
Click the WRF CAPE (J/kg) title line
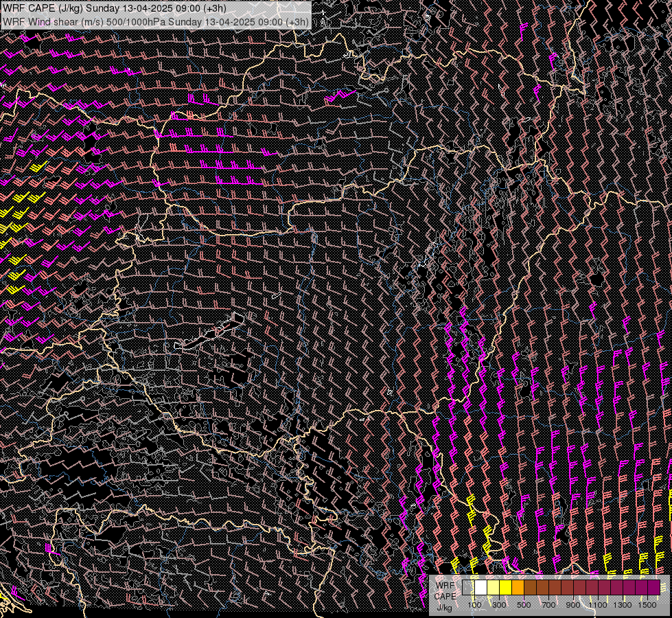[x=114, y=8]
